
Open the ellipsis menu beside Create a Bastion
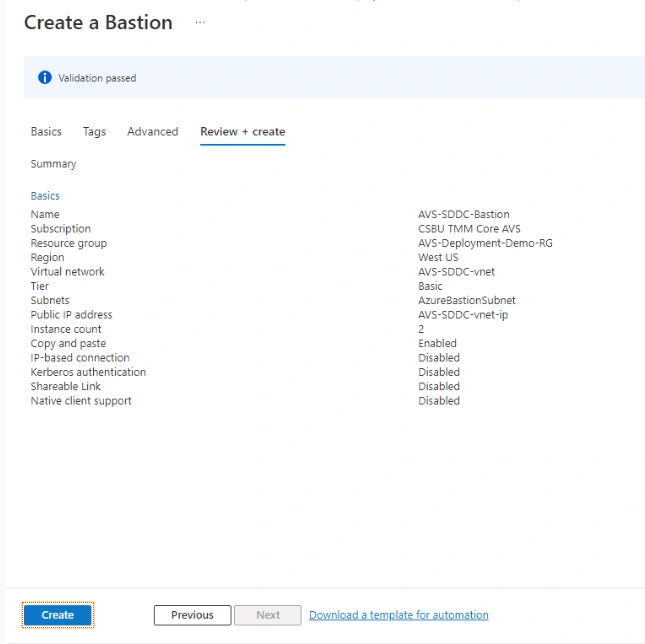click(200, 23)
